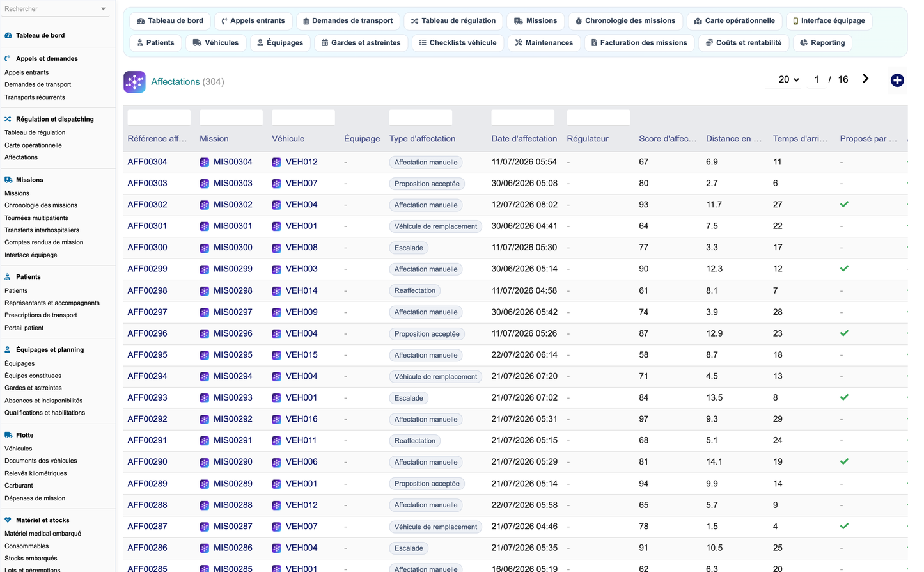Click the Affectations module icon beside the title

(134, 82)
